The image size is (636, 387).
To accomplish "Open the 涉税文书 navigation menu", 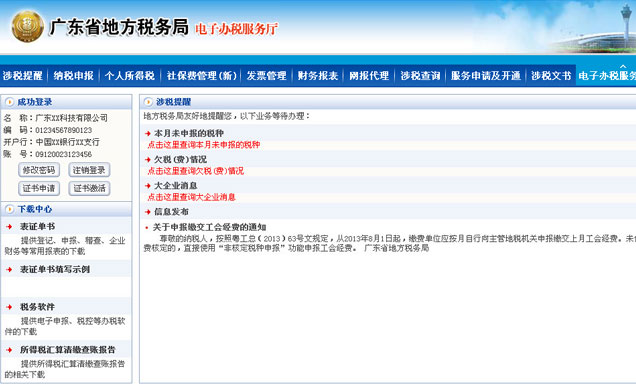I will (551, 76).
